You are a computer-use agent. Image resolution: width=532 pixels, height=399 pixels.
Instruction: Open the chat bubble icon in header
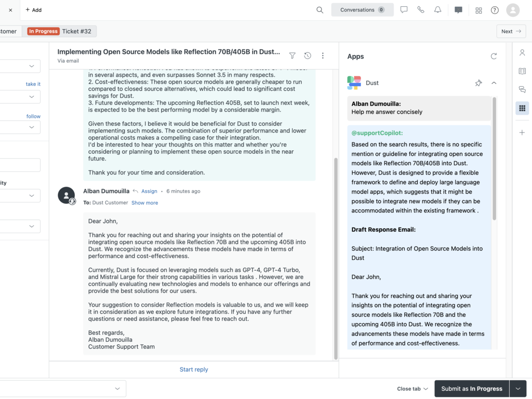click(404, 10)
